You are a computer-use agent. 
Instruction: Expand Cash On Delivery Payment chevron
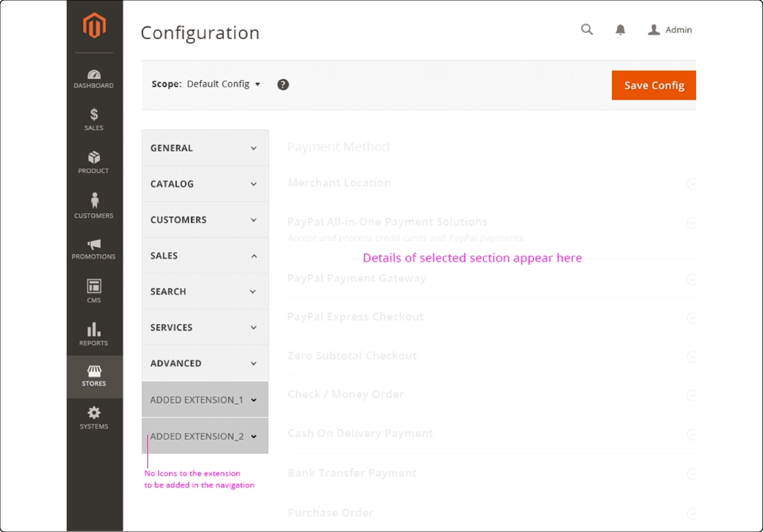691,434
